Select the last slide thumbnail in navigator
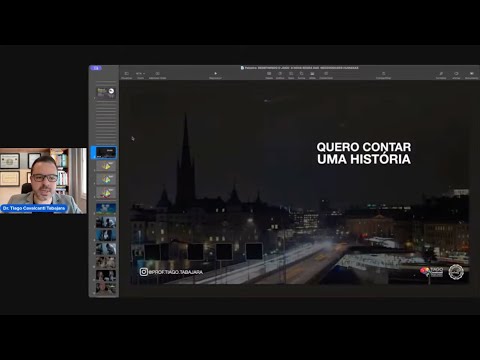 pos(106,289)
